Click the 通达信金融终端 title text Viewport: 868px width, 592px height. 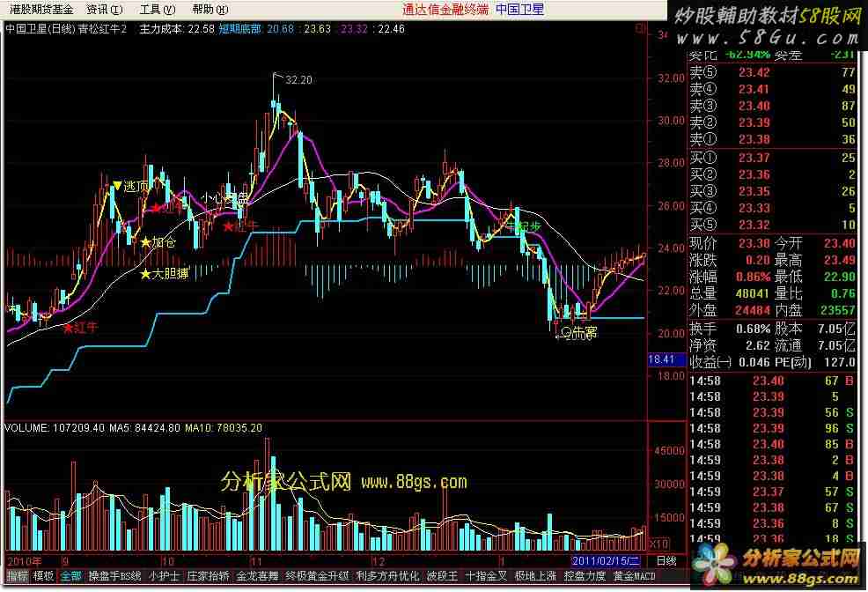(445, 10)
